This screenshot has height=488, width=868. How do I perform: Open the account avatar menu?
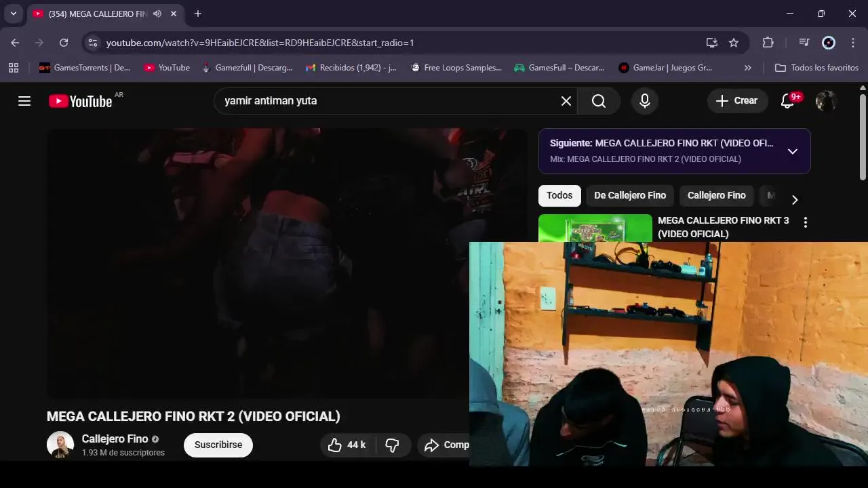click(x=825, y=101)
